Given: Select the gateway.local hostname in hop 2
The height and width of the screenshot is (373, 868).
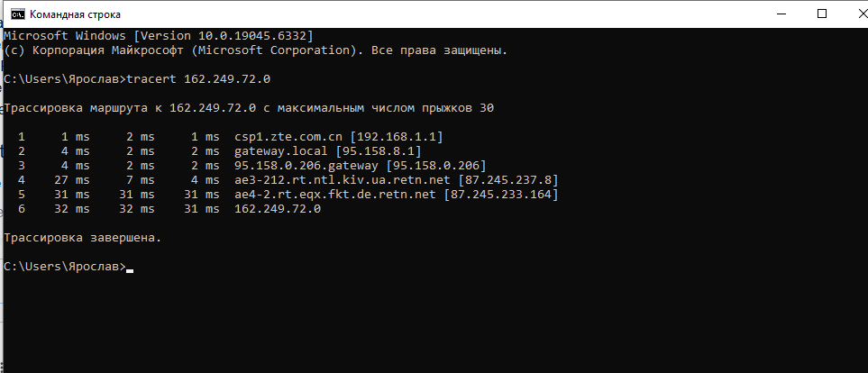Looking at the screenshot, I should [281, 151].
